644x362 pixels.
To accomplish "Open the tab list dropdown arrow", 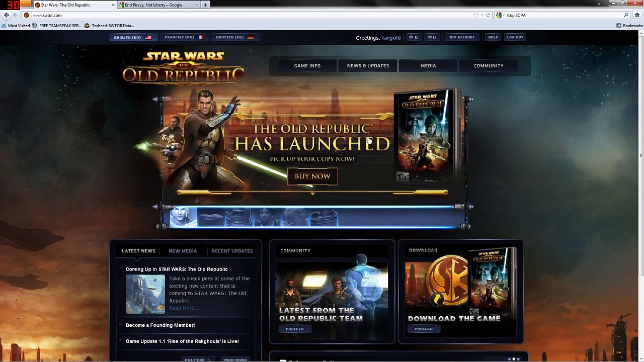I will point(599,4).
